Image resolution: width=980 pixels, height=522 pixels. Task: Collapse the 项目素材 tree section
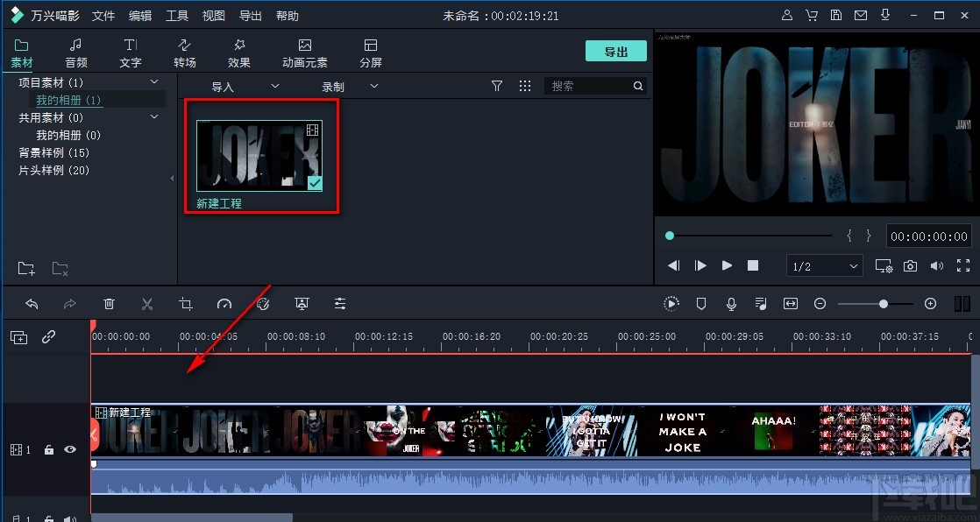tap(154, 81)
